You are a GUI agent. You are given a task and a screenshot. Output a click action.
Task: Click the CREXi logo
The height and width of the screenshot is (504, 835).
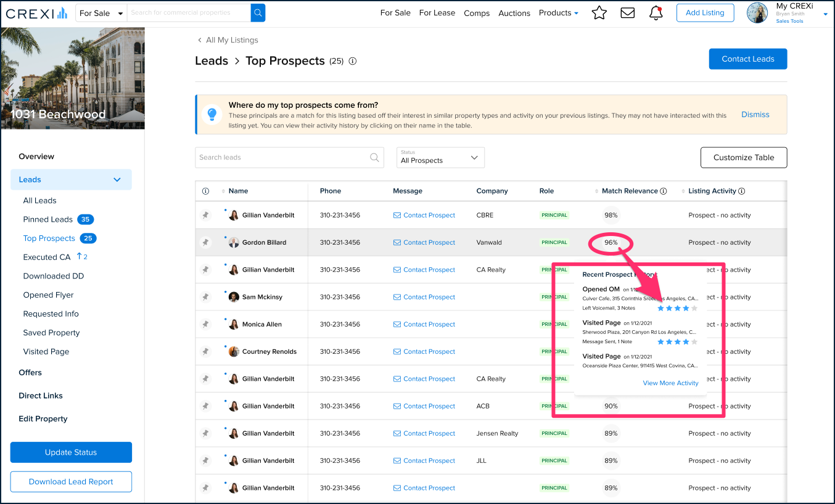tap(36, 12)
